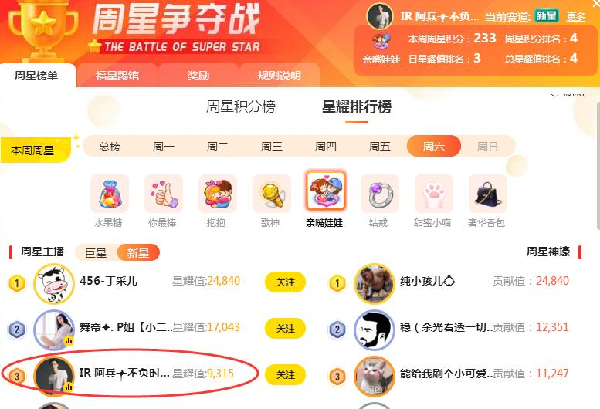Switch anchor list to 巨星
The height and width of the screenshot is (409, 600).
click(96, 253)
